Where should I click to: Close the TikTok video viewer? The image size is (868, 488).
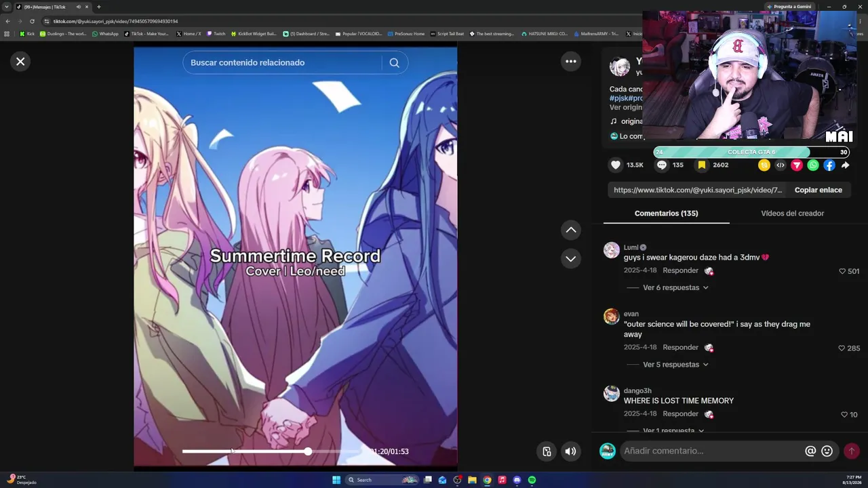pyautogui.click(x=20, y=62)
